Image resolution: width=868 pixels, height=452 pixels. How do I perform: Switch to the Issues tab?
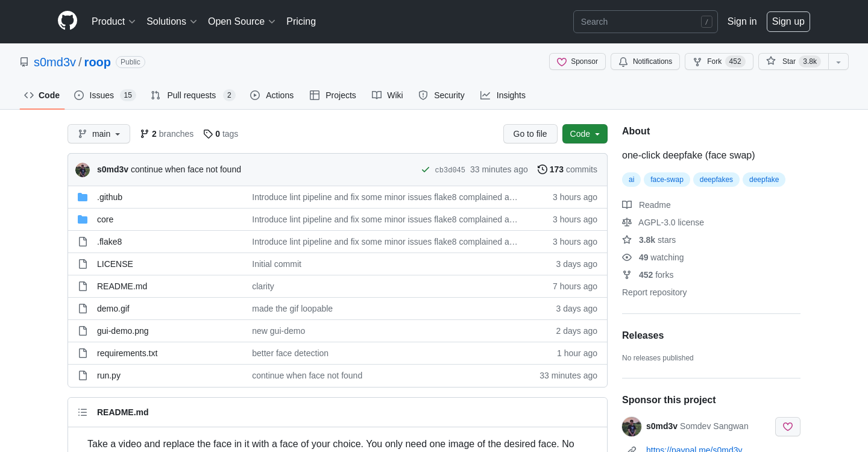(105, 95)
